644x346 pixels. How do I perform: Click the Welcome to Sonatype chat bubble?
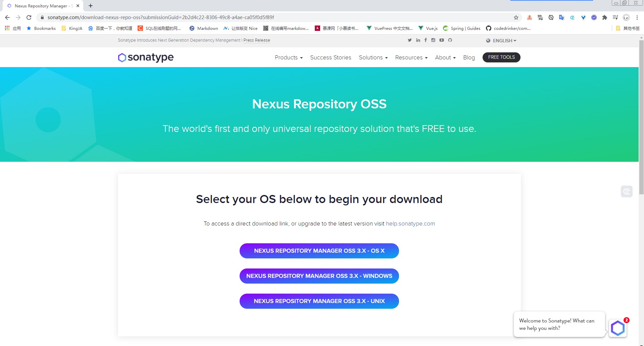click(x=559, y=324)
